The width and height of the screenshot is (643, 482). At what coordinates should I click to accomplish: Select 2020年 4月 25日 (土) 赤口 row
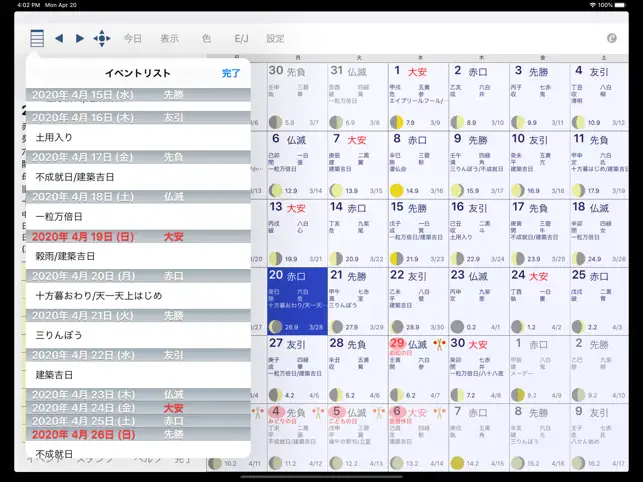pyautogui.click(x=138, y=421)
